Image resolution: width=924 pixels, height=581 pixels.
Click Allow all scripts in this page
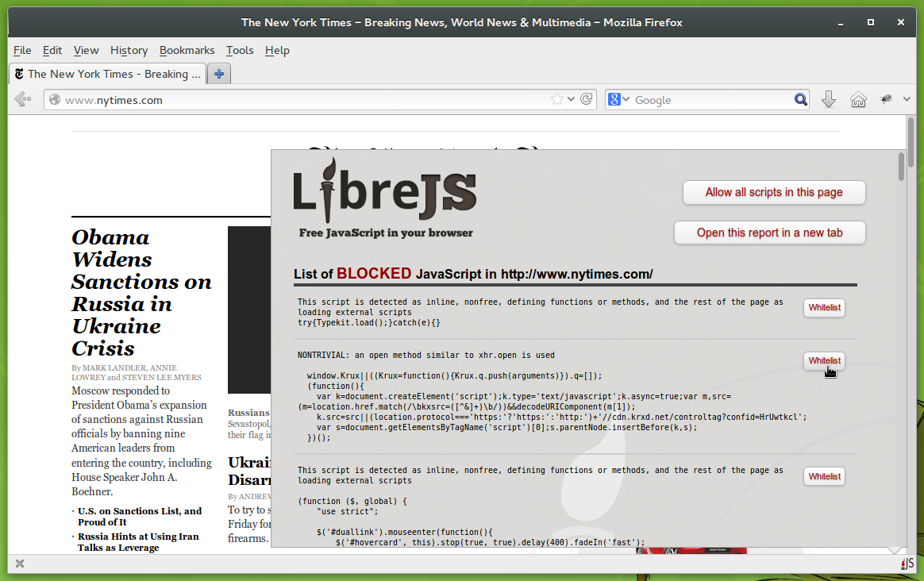tap(773, 192)
